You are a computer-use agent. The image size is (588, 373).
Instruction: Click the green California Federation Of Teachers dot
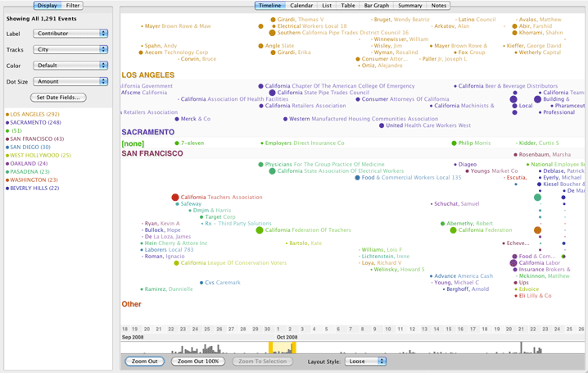[260, 230]
